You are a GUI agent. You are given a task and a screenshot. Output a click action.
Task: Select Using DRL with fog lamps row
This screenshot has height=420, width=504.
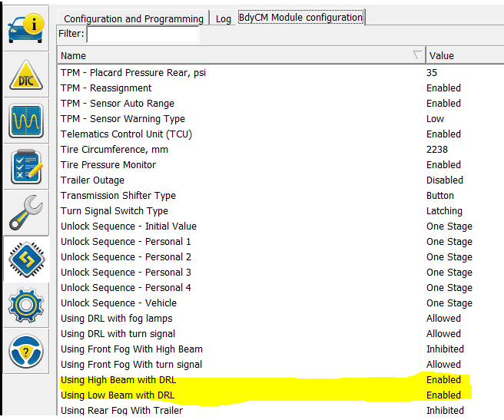[x=280, y=319]
